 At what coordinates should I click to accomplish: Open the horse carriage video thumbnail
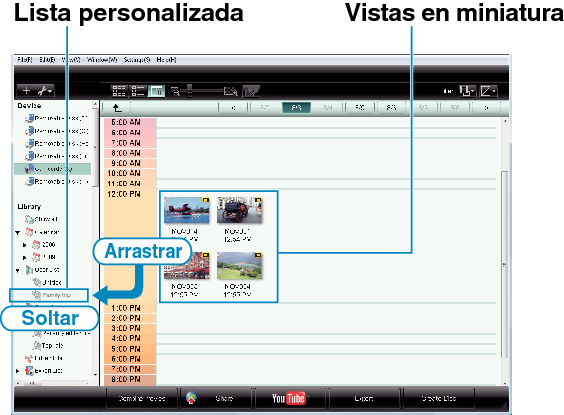tap(239, 210)
